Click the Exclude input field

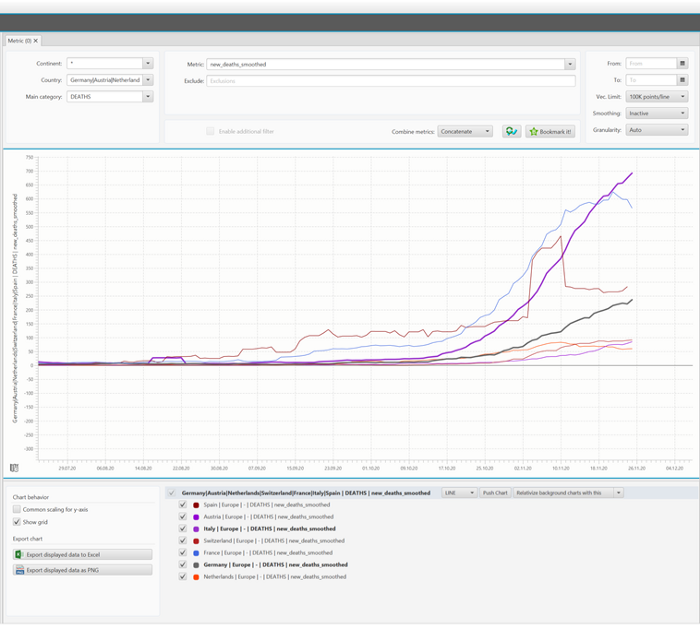[390, 81]
